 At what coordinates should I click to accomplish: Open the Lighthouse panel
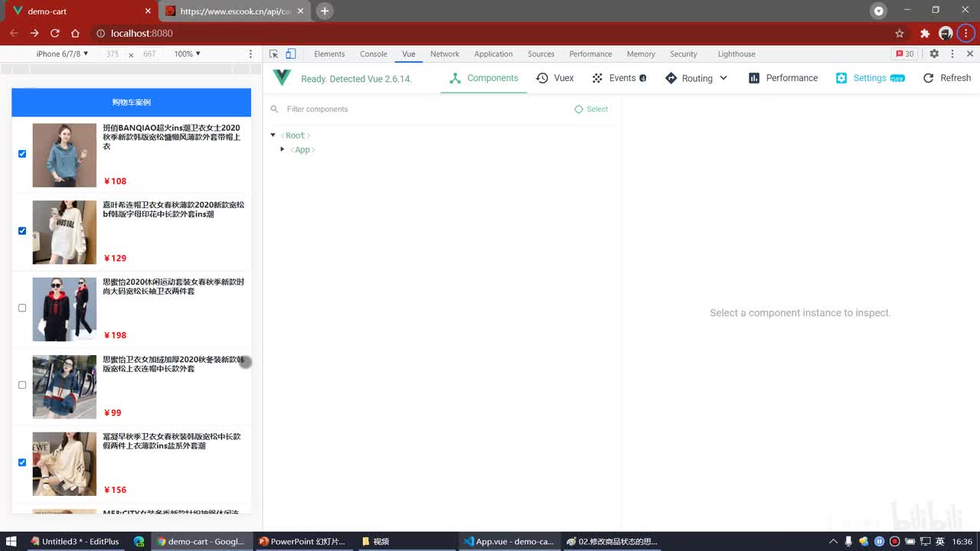pos(737,54)
